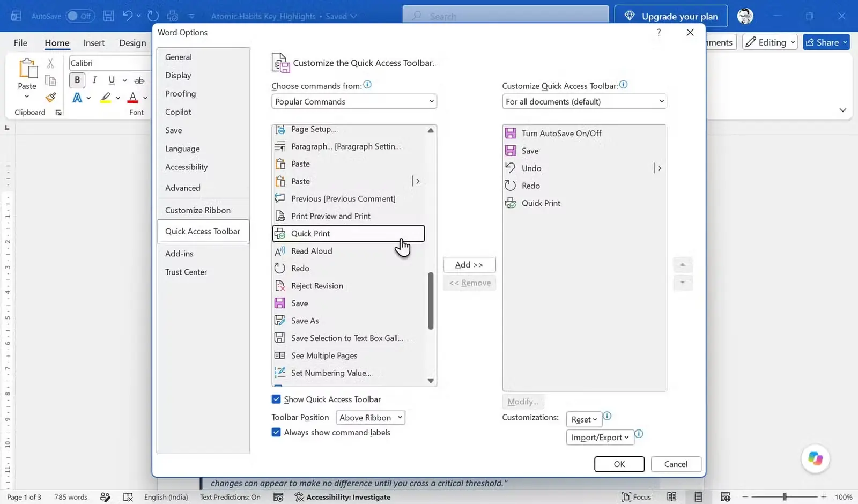Click the Calibri font name box

(x=110, y=63)
